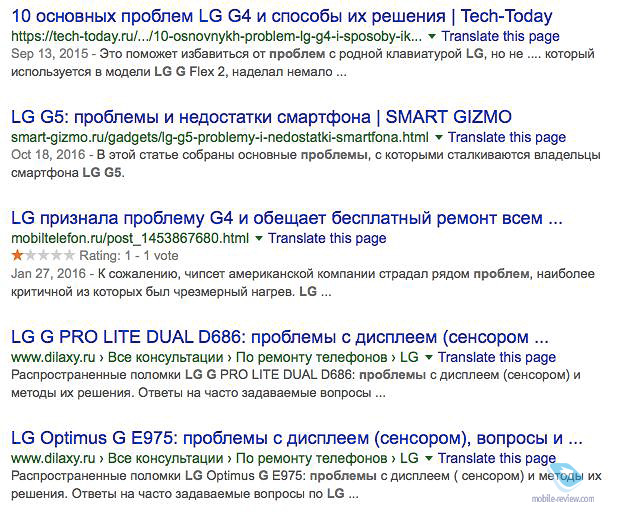This screenshot has height=515, width=625.
Task: Expand dropdown arrow next to E975 dilaxy breadcrumb
Action: [x=428, y=458]
